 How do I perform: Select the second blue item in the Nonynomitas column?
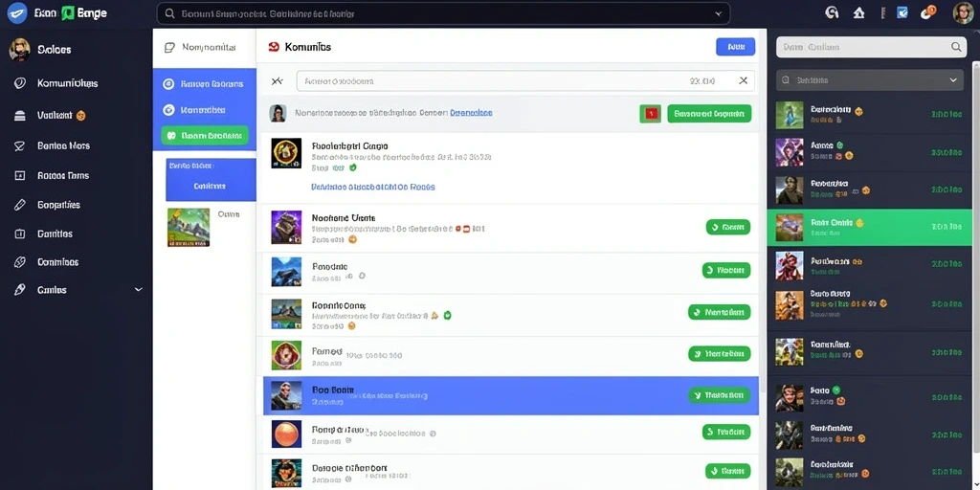pos(205,110)
